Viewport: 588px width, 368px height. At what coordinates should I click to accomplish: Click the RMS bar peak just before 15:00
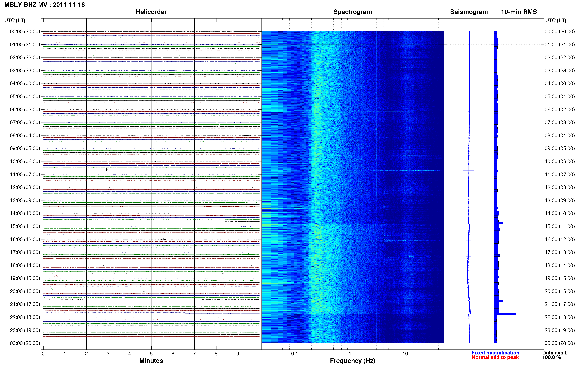tap(499, 223)
